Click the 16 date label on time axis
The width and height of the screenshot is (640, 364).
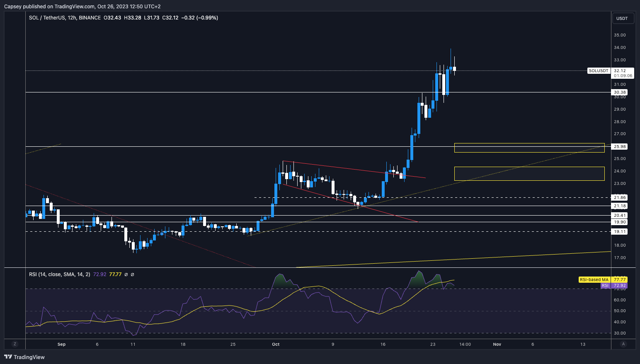click(383, 344)
